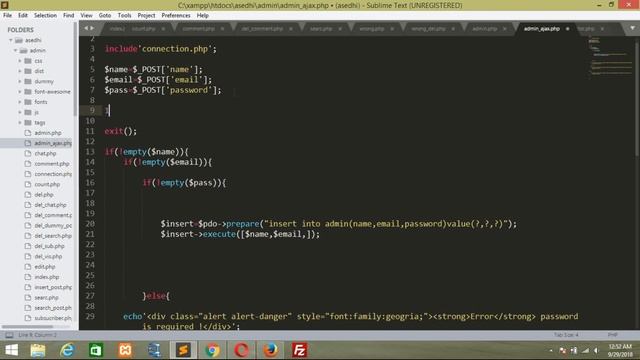
Task: Click the code minimap preview
Action: pos(610,57)
